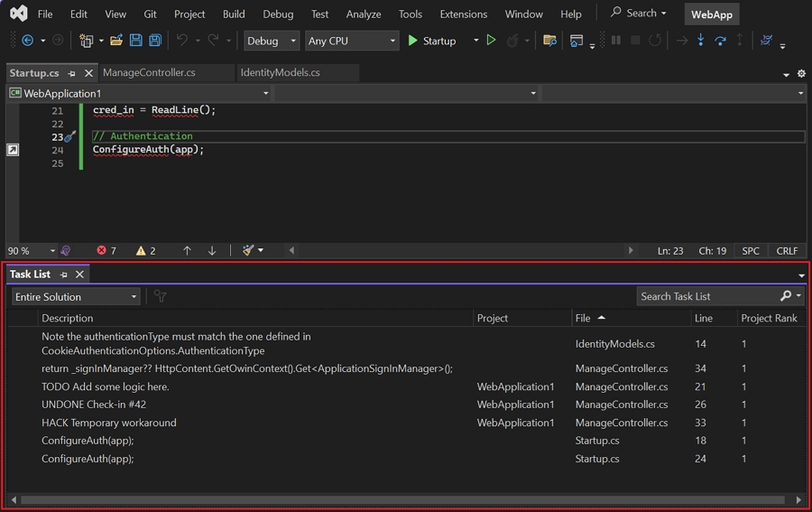812x512 pixels.
Task: Open the WebApplication1 project scope dropdown
Action: tap(138, 93)
